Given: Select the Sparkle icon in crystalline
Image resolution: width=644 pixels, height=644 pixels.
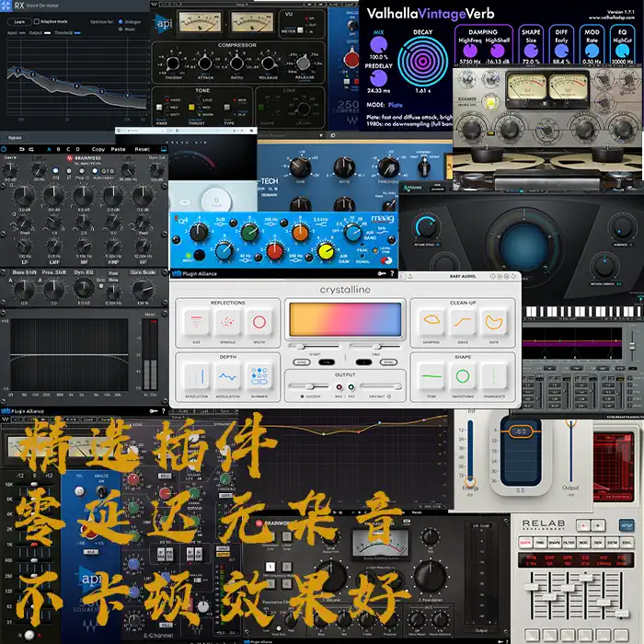Looking at the screenshot, I should [227, 322].
